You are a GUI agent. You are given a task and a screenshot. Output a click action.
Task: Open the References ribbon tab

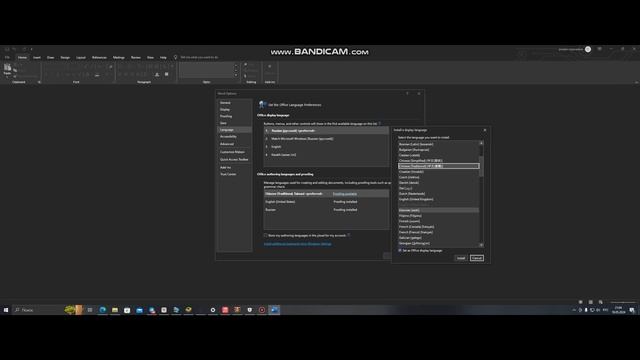pos(99,58)
